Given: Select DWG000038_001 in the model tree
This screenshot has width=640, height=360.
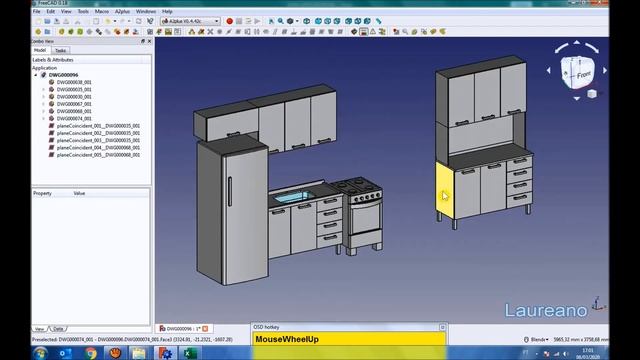Looking at the screenshot, I should click(74, 82).
